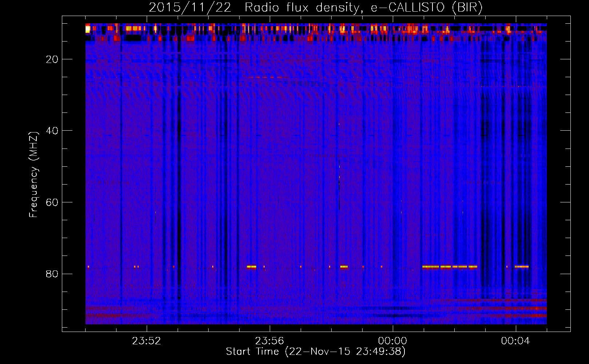Image resolution: width=589 pixels, height=364 pixels.
Task: Select the 23:56 time tick label
Action: coord(269,341)
